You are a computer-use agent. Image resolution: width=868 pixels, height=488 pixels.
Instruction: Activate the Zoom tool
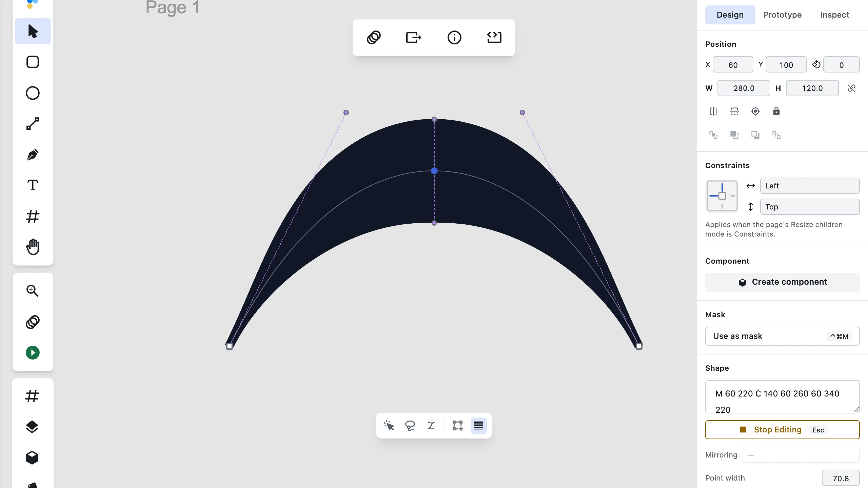33,291
